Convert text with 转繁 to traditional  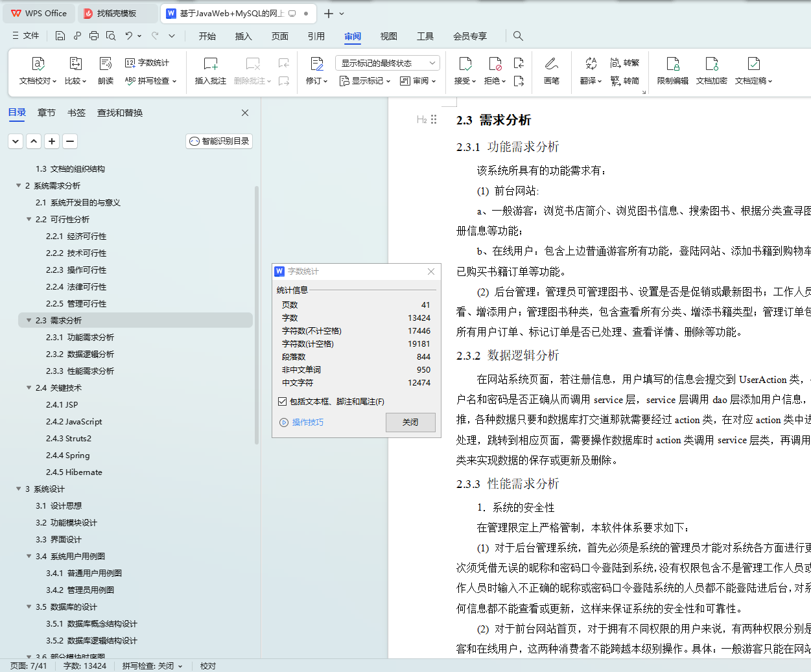pos(625,63)
